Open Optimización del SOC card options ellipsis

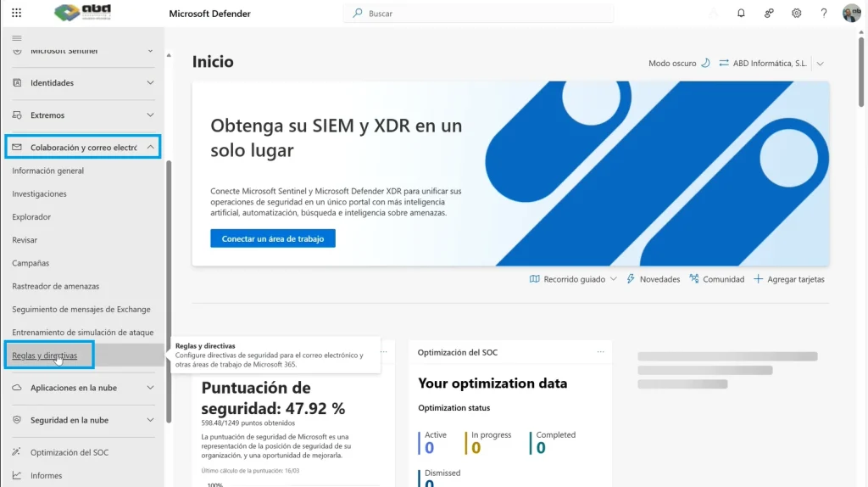tap(601, 352)
